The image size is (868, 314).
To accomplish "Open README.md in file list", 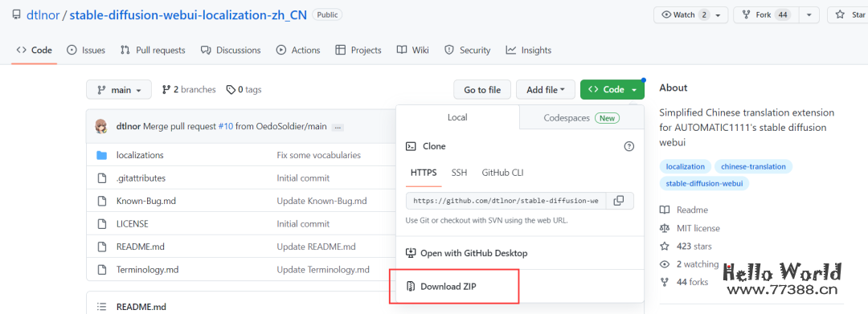I will click(x=141, y=247).
